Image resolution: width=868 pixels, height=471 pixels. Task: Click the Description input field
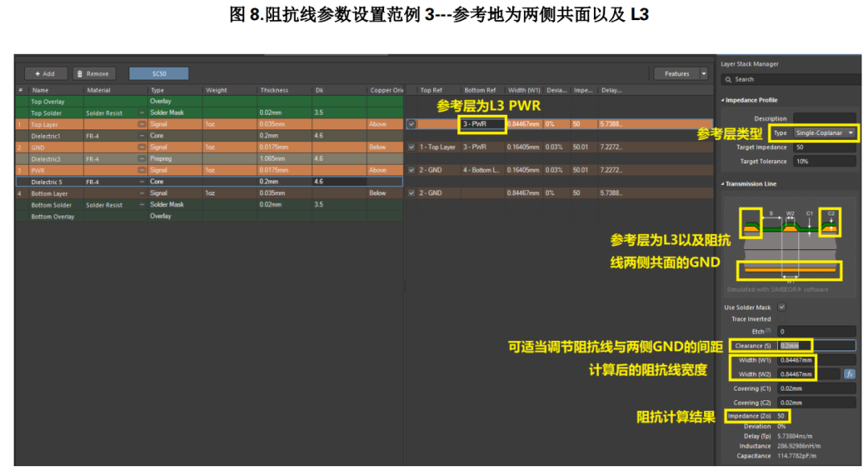point(825,118)
